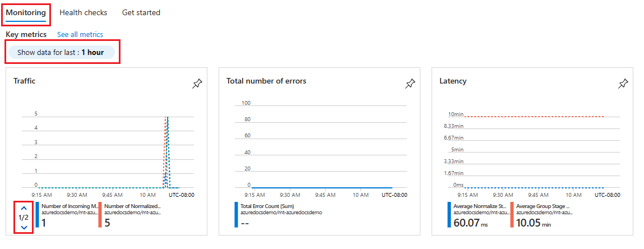
Task: Go to next Traffic legend page
Action: click(x=24, y=227)
